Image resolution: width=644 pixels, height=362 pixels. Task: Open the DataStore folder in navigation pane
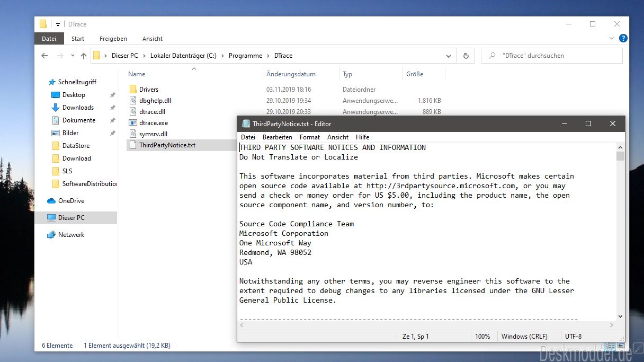point(76,146)
